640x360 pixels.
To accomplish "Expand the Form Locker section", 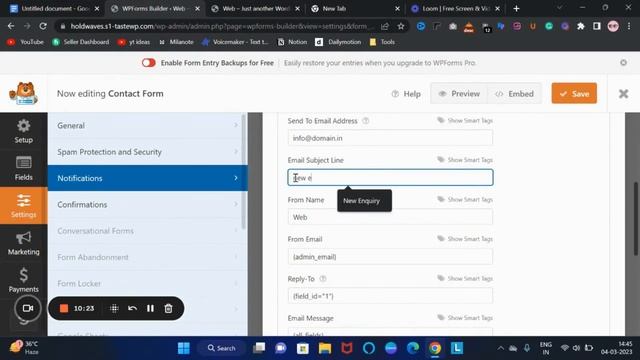I will click(147, 283).
